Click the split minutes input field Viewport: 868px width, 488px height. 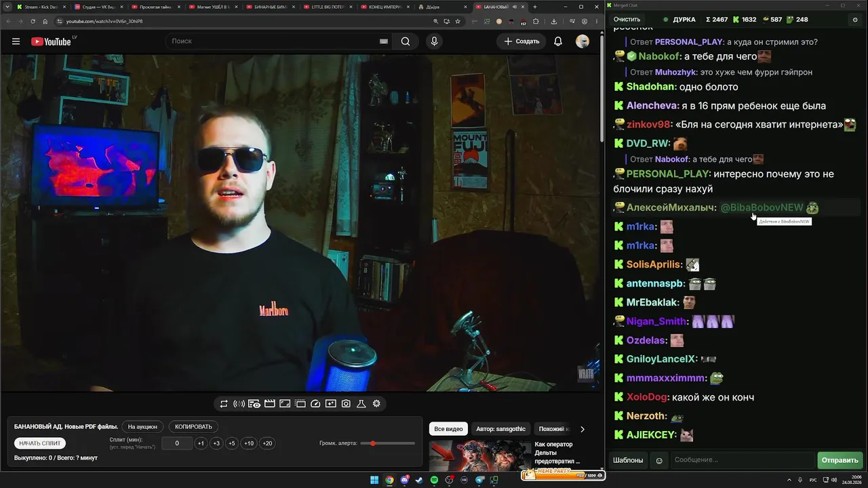click(x=177, y=443)
